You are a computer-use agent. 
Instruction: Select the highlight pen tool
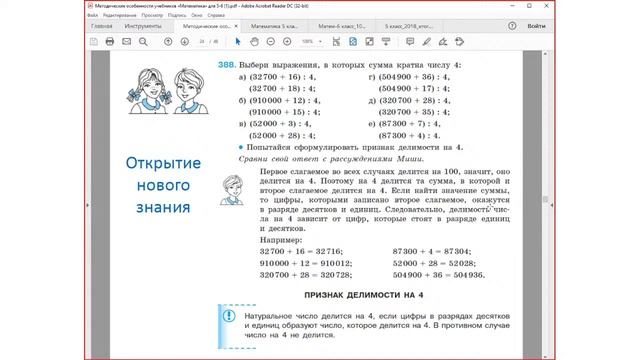[427, 42]
